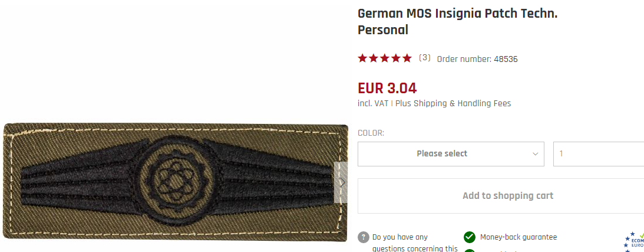Click the third red rating star

(385, 58)
